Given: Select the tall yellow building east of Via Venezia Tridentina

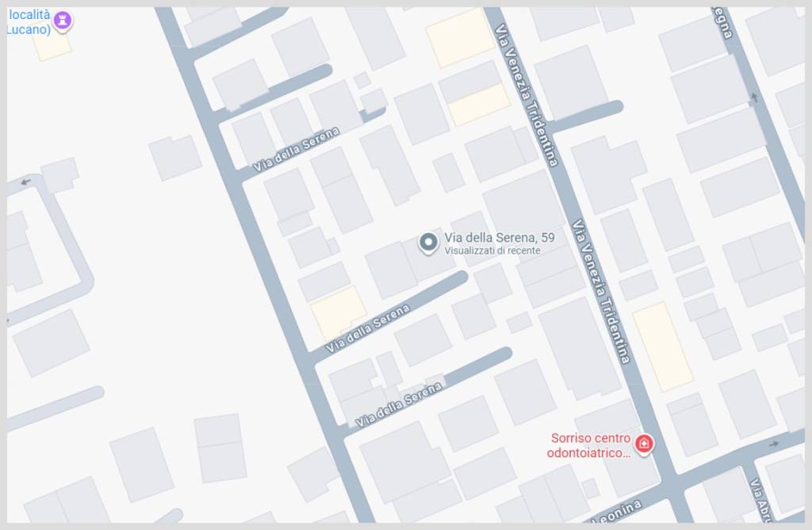Looking at the screenshot, I should pyautogui.click(x=662, y=347).
